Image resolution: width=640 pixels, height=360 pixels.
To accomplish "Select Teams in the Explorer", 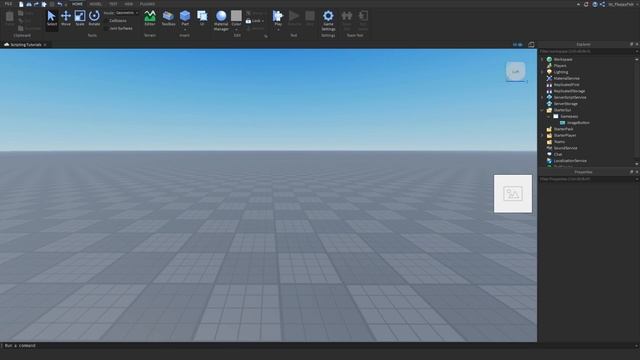I will point(559,142).
